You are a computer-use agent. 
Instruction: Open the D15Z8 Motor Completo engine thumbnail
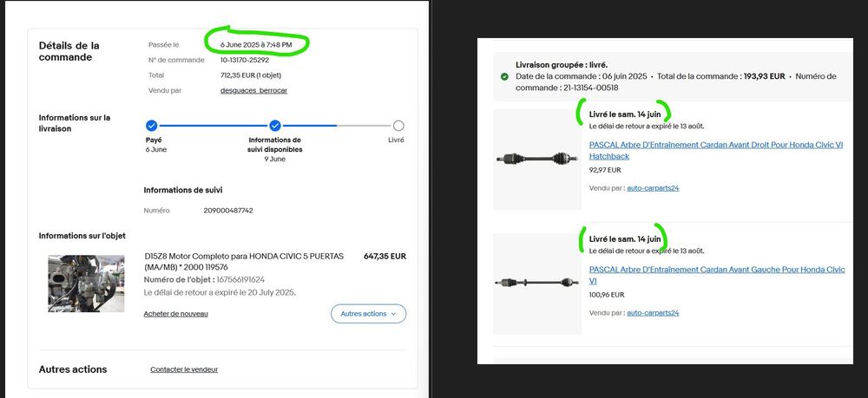[86, 284]
